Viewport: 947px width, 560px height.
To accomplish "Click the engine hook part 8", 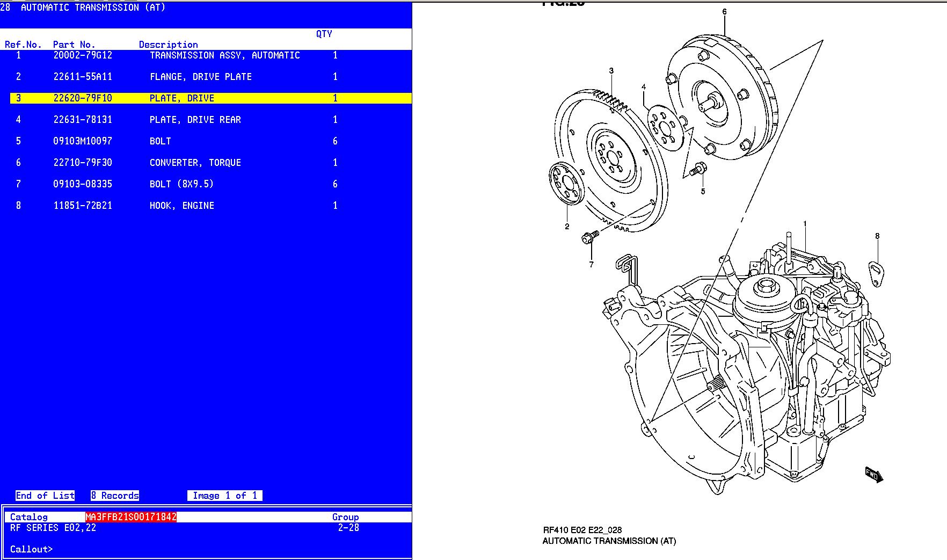I will (877, 273).
